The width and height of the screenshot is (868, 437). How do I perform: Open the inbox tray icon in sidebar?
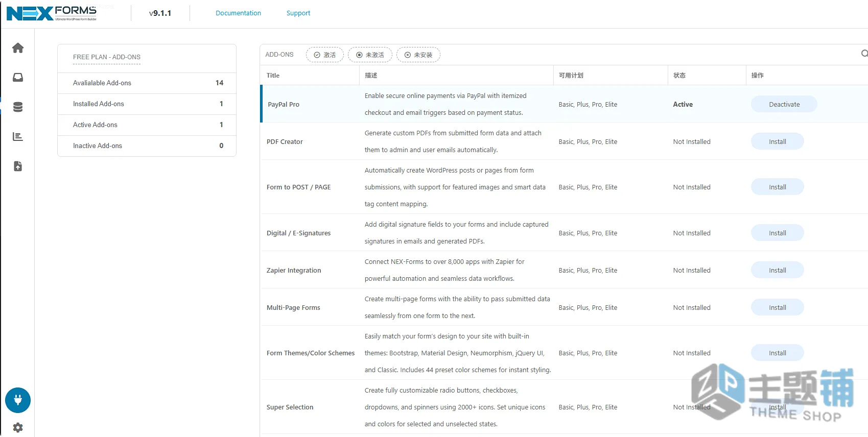pos(18,77)
